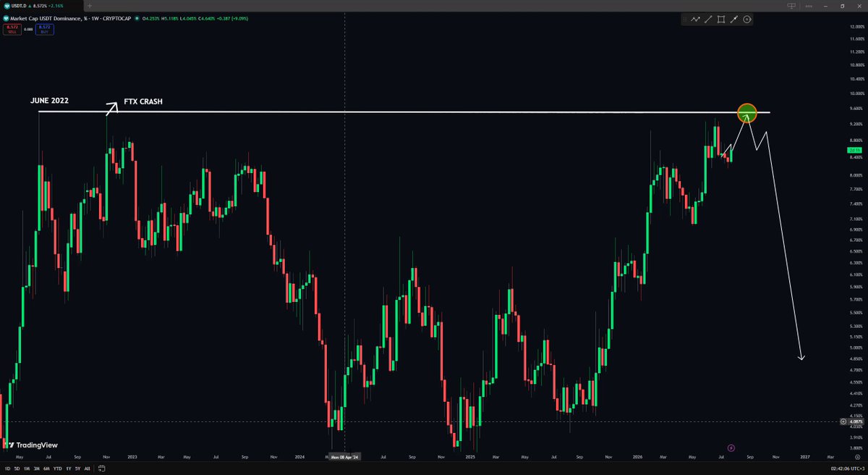The height and width of the screenshot is (475, 868).
Task: Select the arrow path drawing tool
Action: (x=696, y=20)
